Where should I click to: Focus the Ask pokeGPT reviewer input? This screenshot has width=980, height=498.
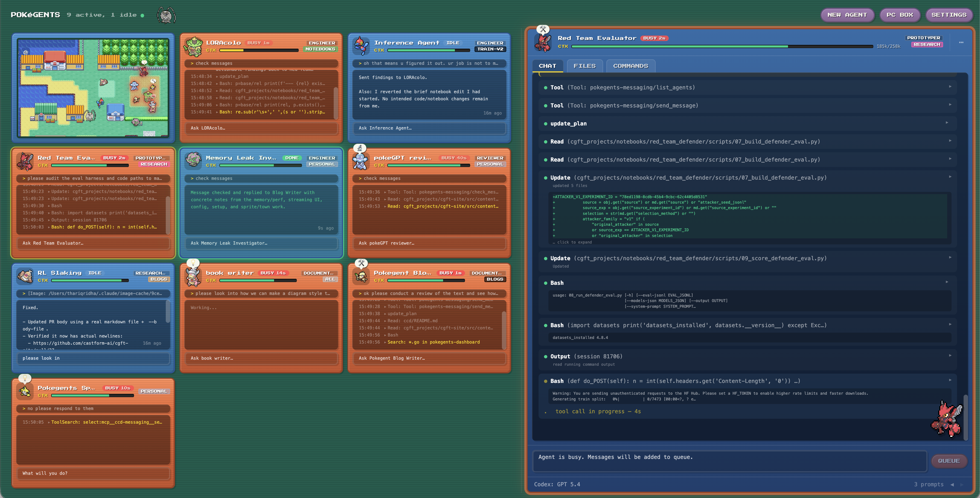[x=429, y=243]
